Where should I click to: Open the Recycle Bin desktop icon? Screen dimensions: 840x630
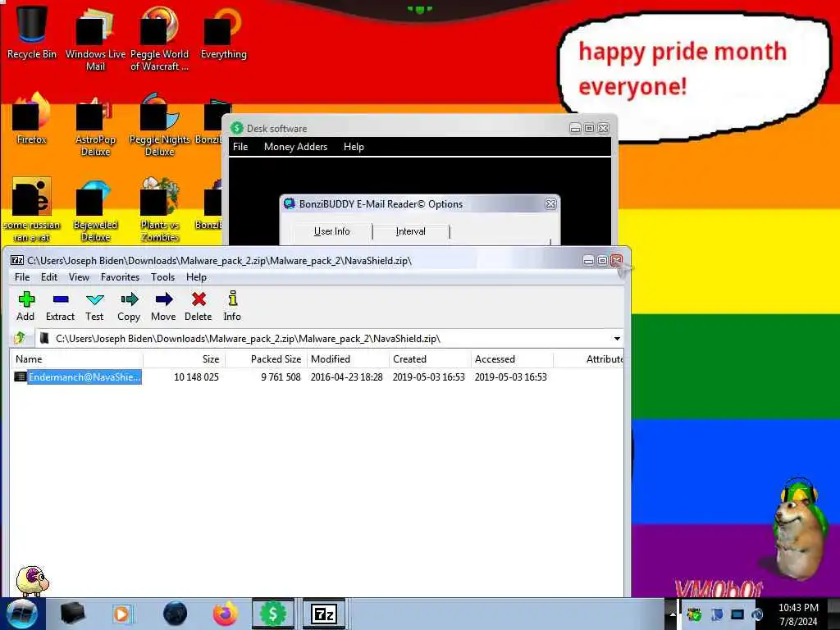coord(31,31)
